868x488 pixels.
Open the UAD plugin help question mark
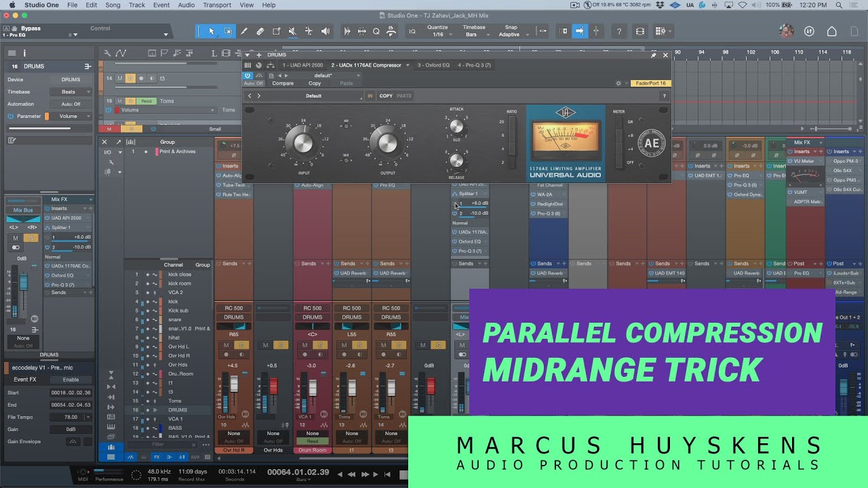pos(664,96)
